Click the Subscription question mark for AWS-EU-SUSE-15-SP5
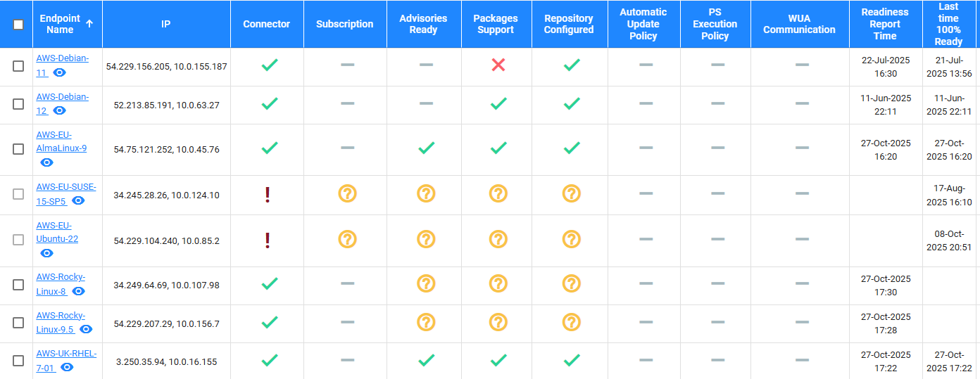Image resolution: width=980 pixels, height=379 pixels. point(347,193)
